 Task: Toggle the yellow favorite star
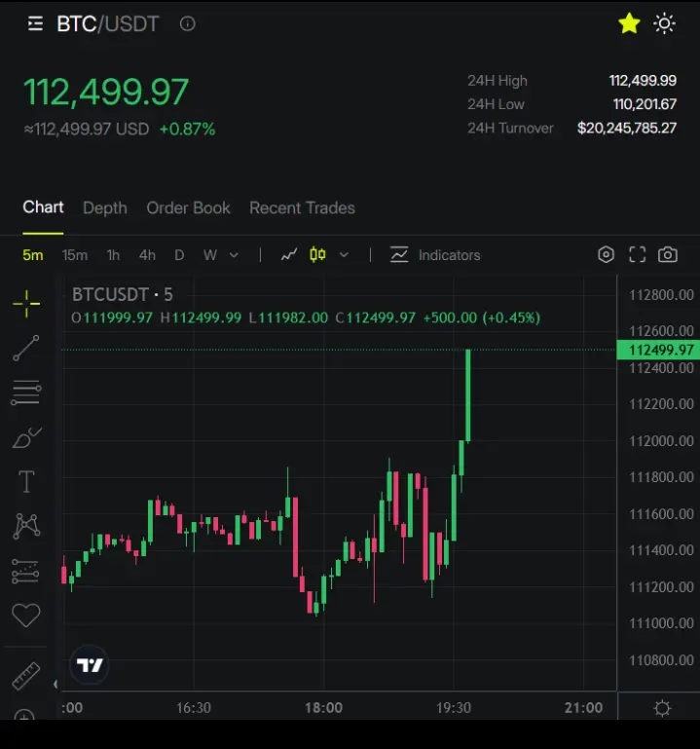pos(629,23)
